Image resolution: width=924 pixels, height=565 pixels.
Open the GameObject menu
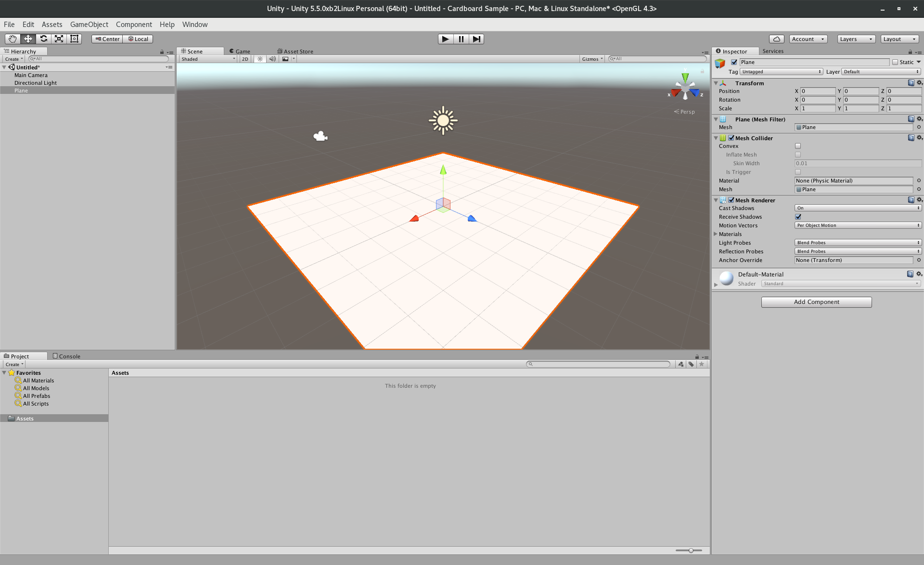tap(89, 25)
